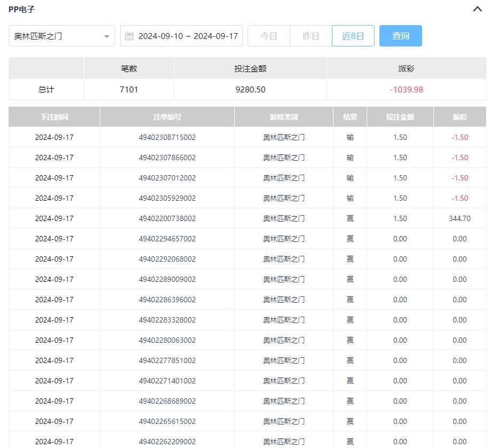Click the 注单编号 column header
500x448 pixels.
pyautogui.click(x=167, y=117)
